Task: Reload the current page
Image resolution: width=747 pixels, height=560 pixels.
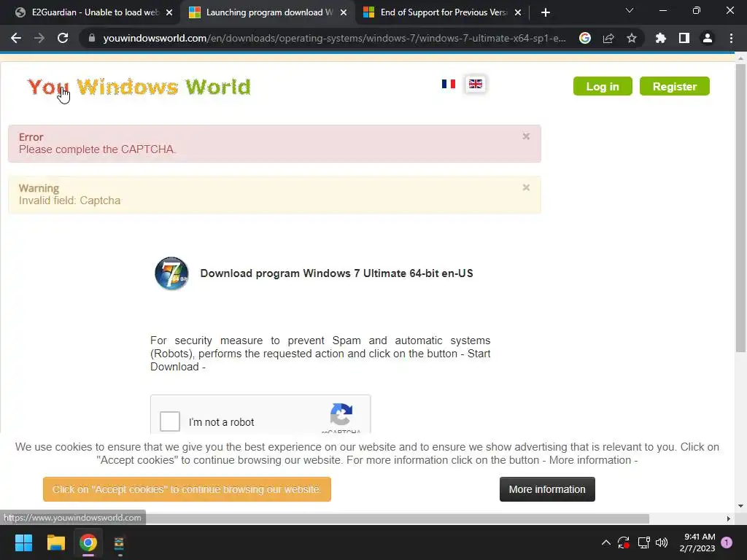Action: pos(63,38)
